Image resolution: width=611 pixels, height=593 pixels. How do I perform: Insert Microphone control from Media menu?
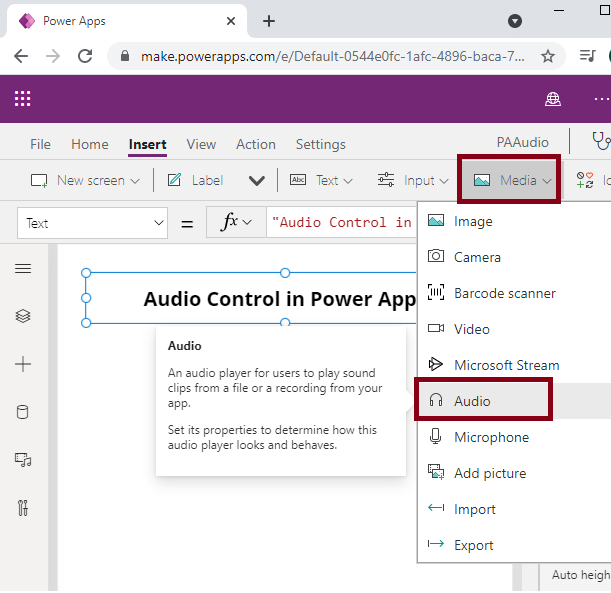point(514,437)
